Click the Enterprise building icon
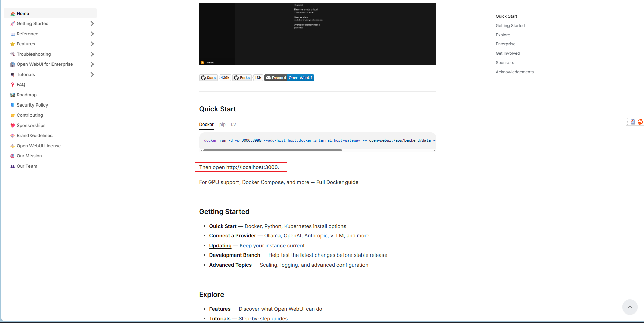Image resolution: width=644 pixels, height=323 pixels. click(x=13, y=64)
